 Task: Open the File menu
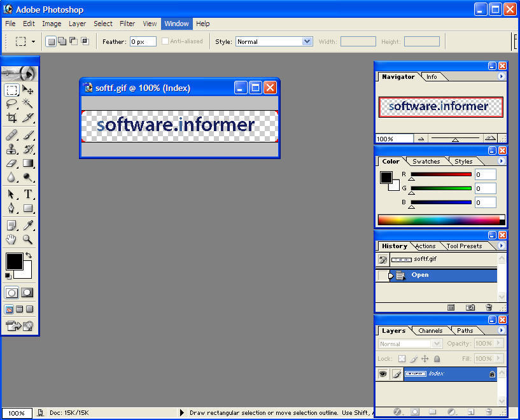[10, 24]
